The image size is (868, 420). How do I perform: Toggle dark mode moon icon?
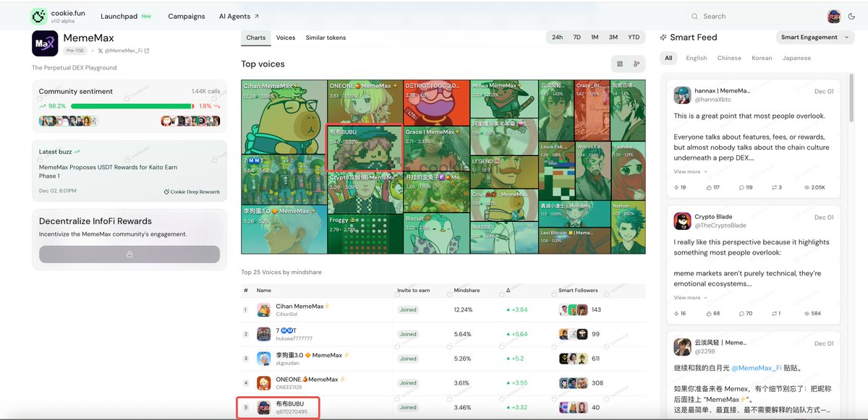pyautogui.click(x=853, y=16)
